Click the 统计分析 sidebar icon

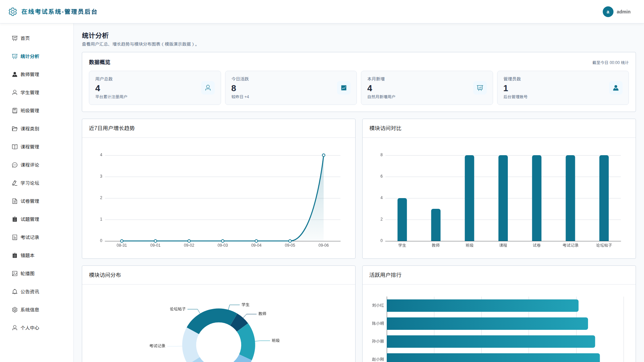(x=15, y=56)
